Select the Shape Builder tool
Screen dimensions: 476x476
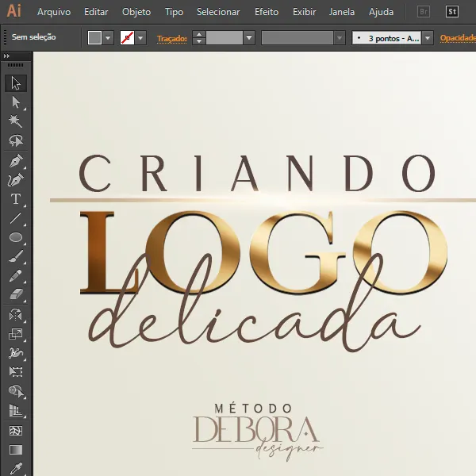click(16, 391)
